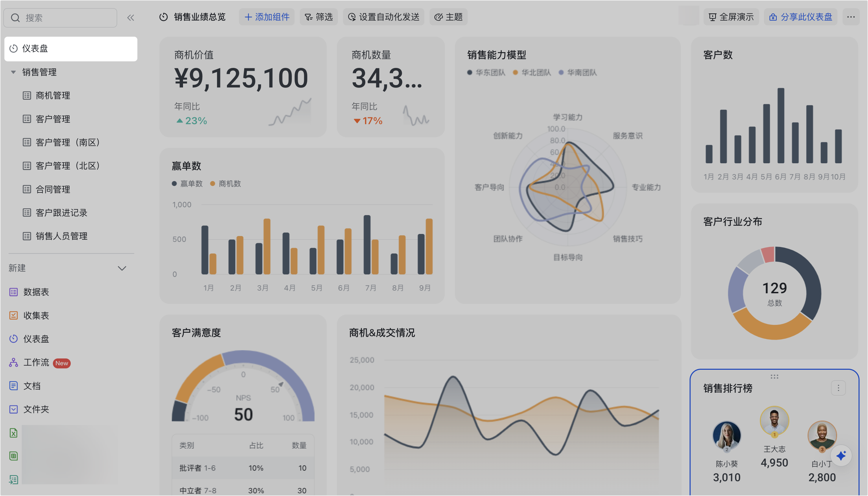
Task: Click the 仪表盘 icon under 新建
Action: tap(13, 339)
